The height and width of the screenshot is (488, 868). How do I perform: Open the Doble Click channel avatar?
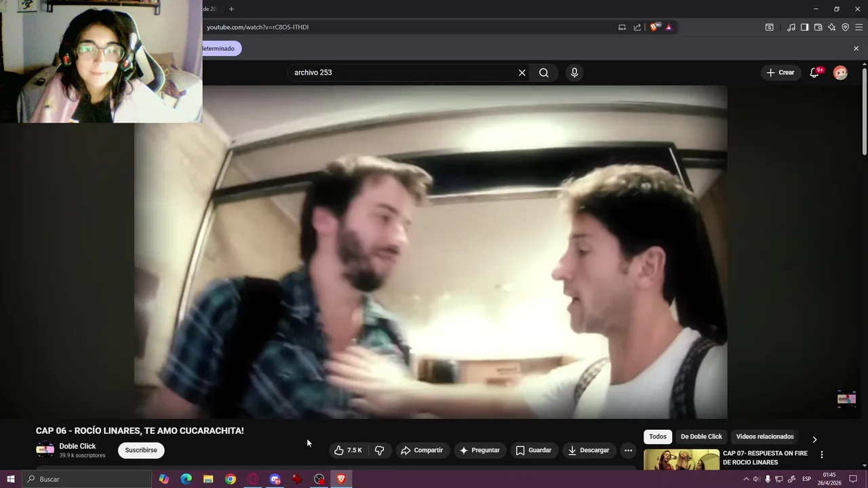(45, 450)
